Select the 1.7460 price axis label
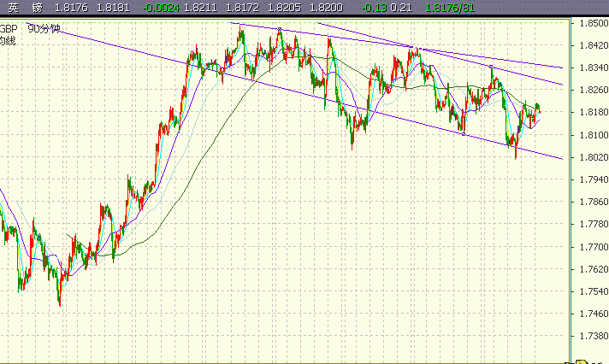 pyautogui.click(x=594, y=314)
